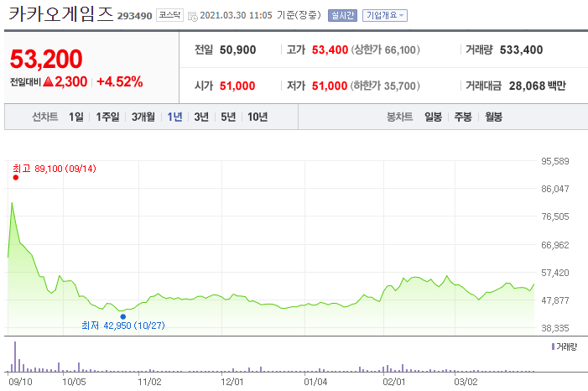Click the 2021.03.30 11:05 timestamp
Viewport: 588px width, 391px height.
pyautogui.click(x=236, y=15)
